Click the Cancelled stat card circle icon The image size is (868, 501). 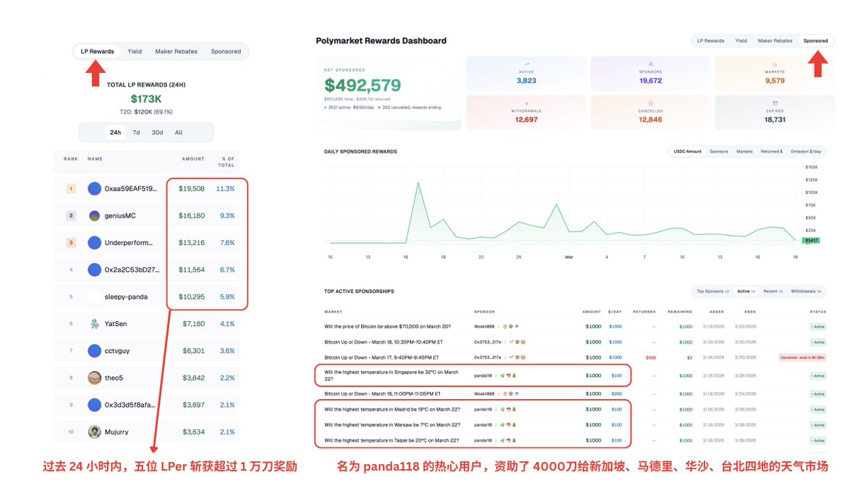(651, 103)
